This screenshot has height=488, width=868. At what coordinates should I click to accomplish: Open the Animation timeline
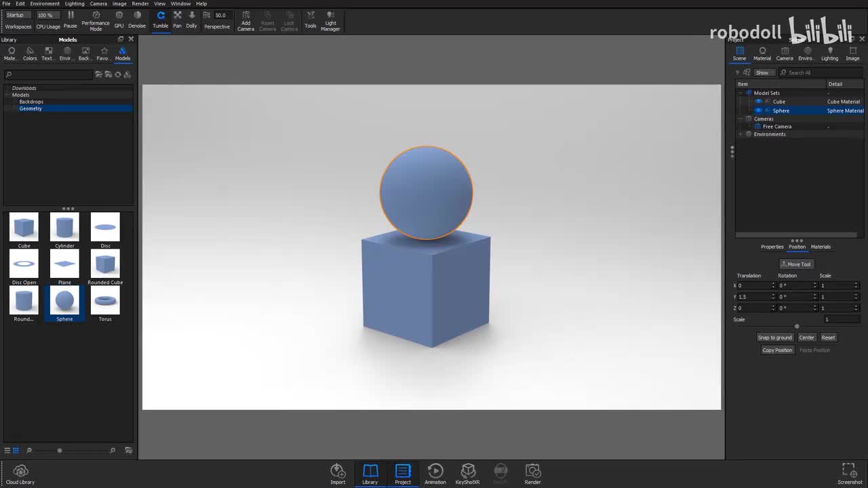(x=435, y=474)
